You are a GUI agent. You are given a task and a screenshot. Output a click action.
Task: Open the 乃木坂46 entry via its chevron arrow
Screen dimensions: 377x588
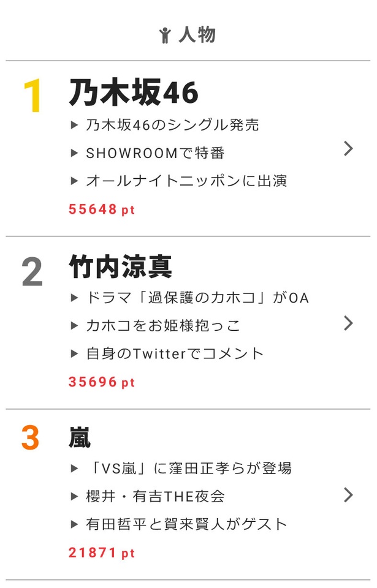(x=348, y=149)
